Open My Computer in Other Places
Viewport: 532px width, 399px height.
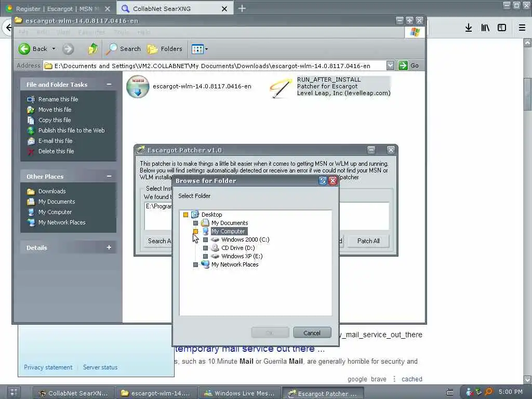tap(55, 212)
